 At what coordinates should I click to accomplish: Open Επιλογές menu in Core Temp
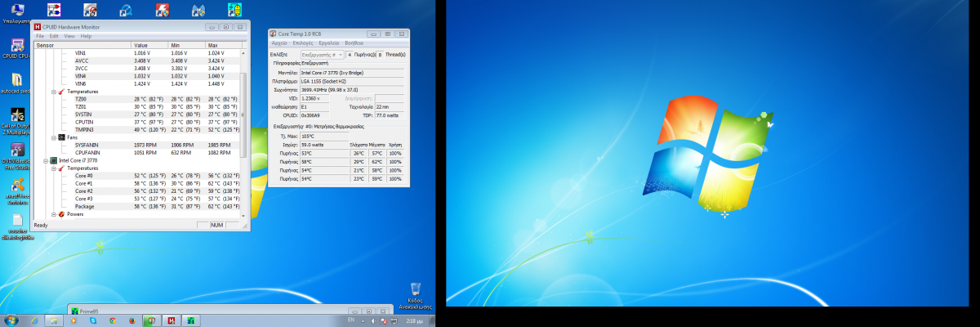click(x=303, y=43)
